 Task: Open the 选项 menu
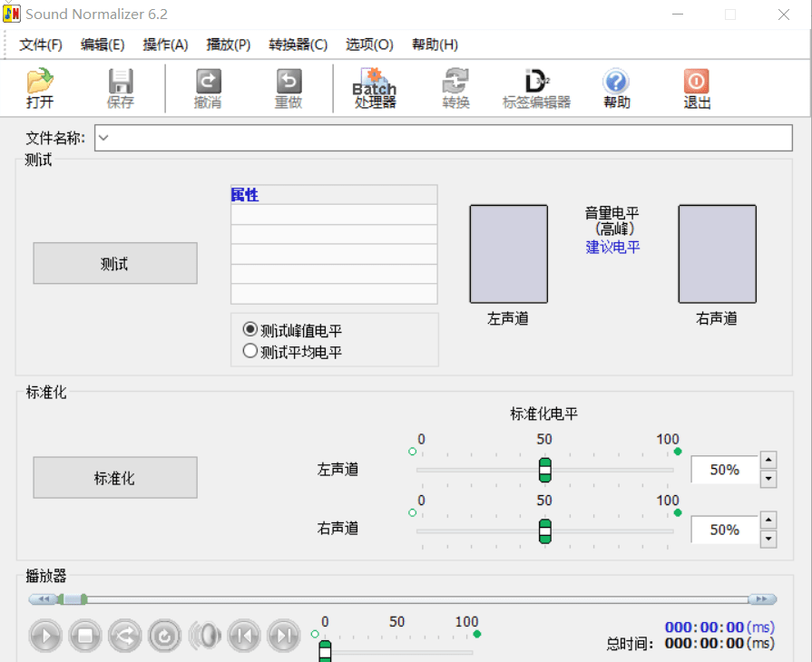tap(369, 44)
